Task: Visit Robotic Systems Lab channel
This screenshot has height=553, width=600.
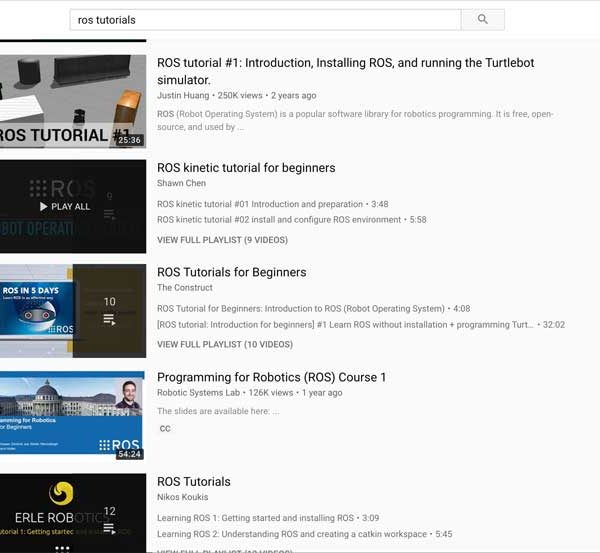Action: click(x=198, y=393)
